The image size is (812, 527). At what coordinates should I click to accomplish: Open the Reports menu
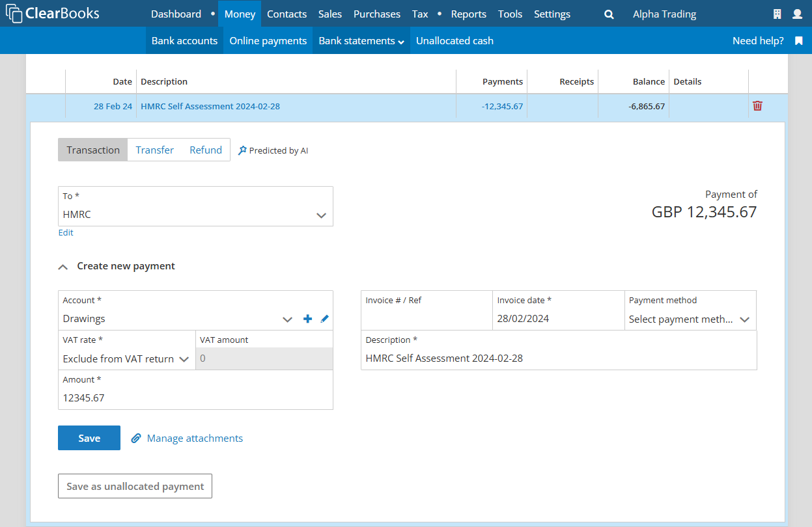click(x=469, y=14)
